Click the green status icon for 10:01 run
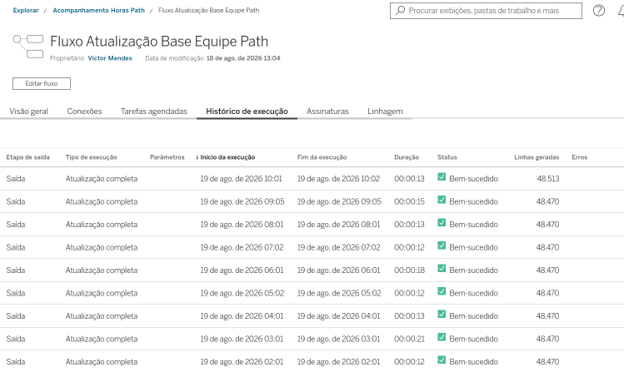Viewport: 624px width, 372px height. pyautogui.click(x=441, y=177)
